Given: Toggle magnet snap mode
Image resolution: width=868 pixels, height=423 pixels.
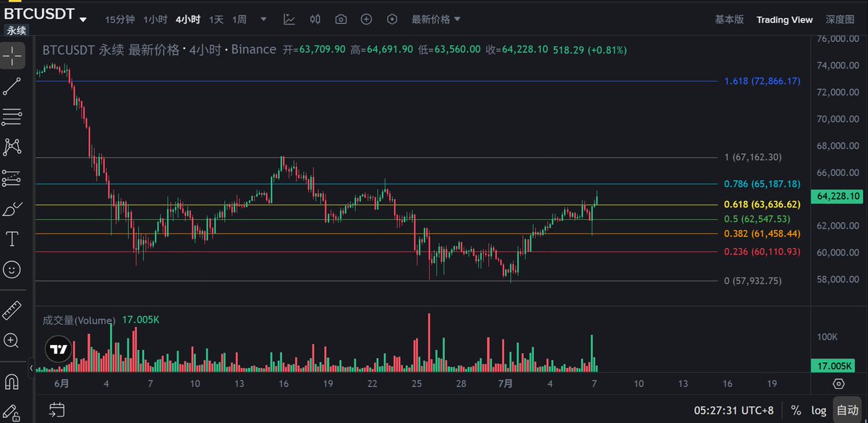Looking at the screenshot, I should (x=12, y=380).
